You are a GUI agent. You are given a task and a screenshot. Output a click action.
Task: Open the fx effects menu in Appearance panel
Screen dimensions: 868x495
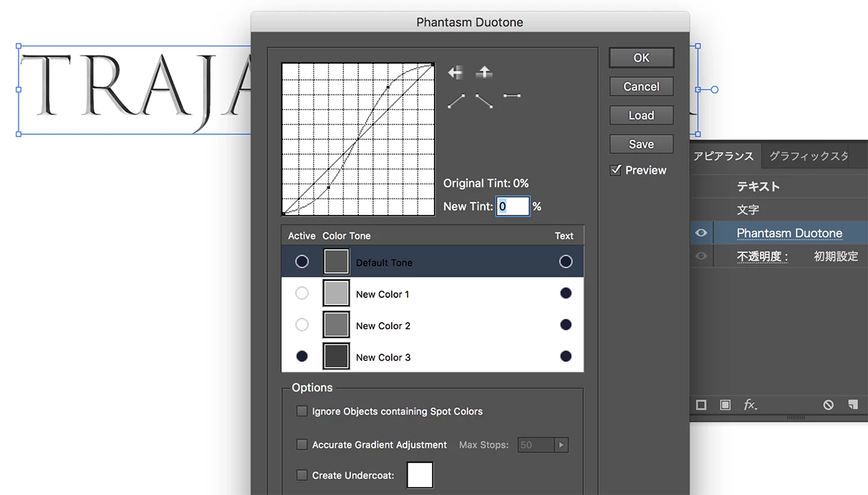click(x=750, y=405)
